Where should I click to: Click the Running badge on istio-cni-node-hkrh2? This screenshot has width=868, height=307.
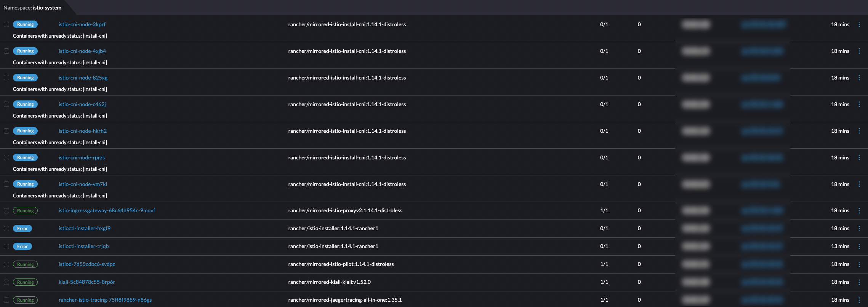click(x=25, y=130)
